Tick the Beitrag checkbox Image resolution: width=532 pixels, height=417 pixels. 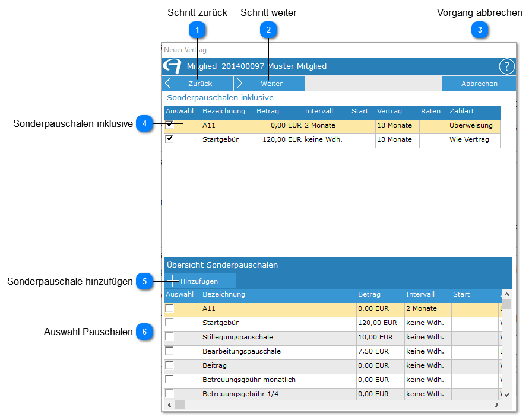169,365
